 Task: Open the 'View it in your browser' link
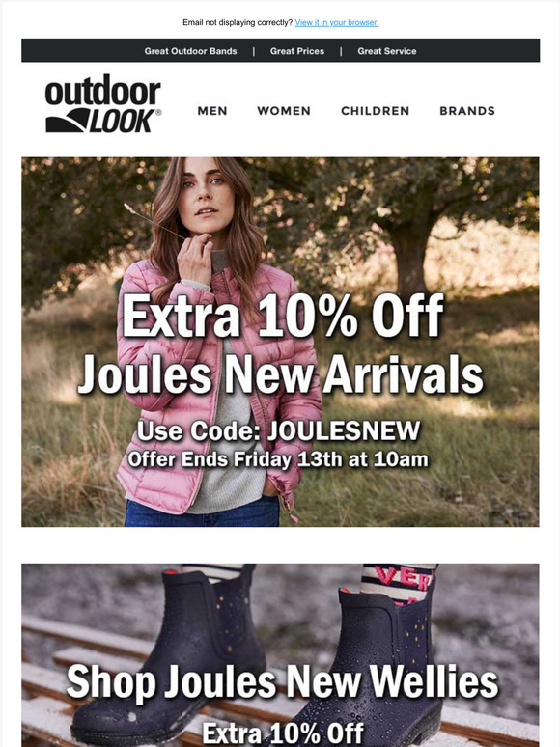point(336,22)
